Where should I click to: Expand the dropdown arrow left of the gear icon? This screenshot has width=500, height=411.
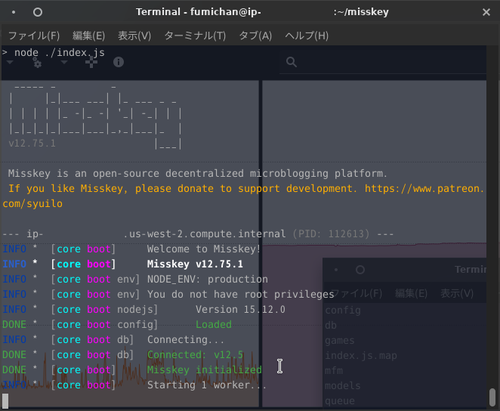coord(10,62)
